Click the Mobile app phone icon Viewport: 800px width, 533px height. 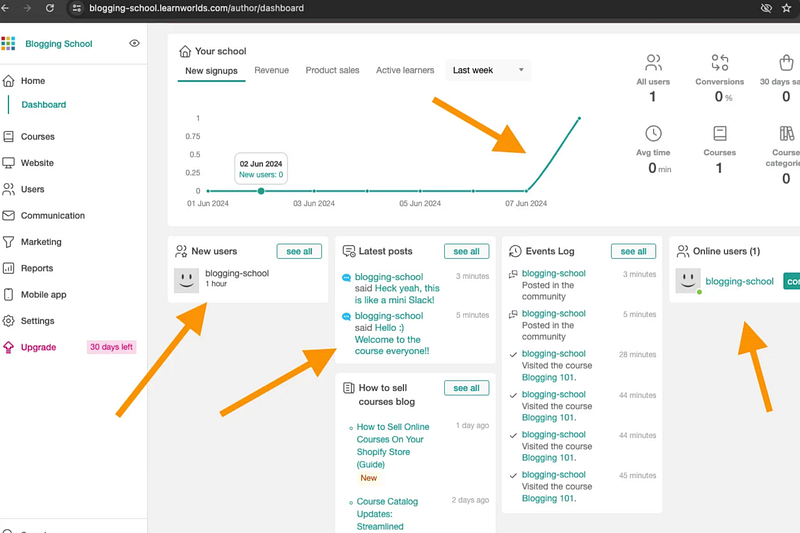(8, 294)
